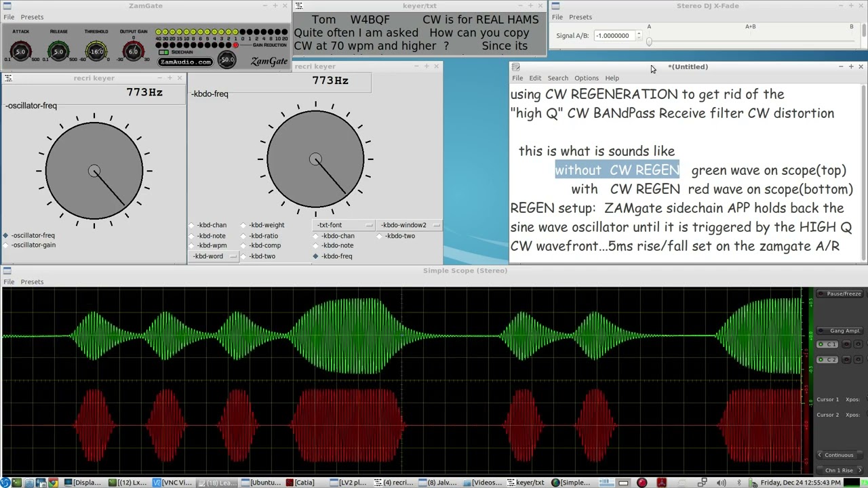
Task: Click the ZamAudio.com logo badge
Action: 185,62
